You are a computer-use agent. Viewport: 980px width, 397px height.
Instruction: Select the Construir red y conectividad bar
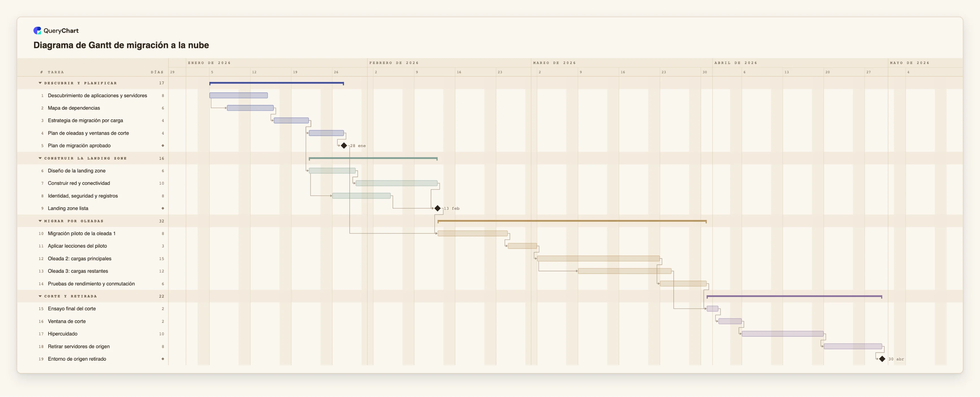click(396, 183)
